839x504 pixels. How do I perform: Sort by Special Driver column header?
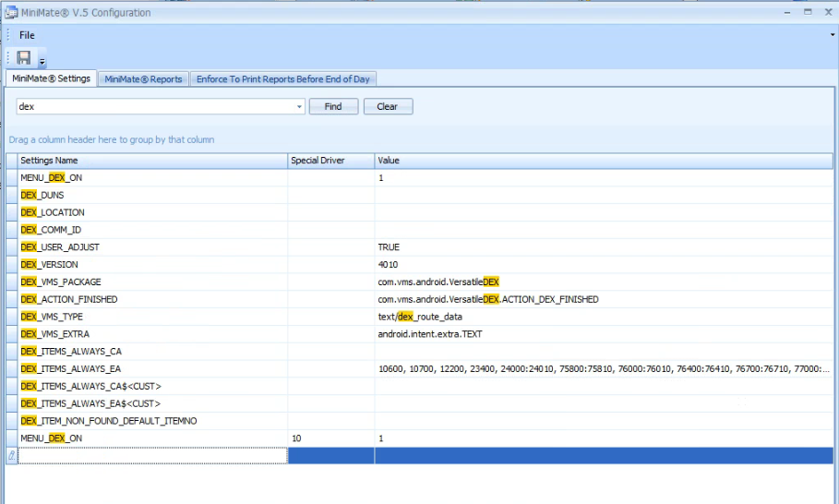point(330,161)
